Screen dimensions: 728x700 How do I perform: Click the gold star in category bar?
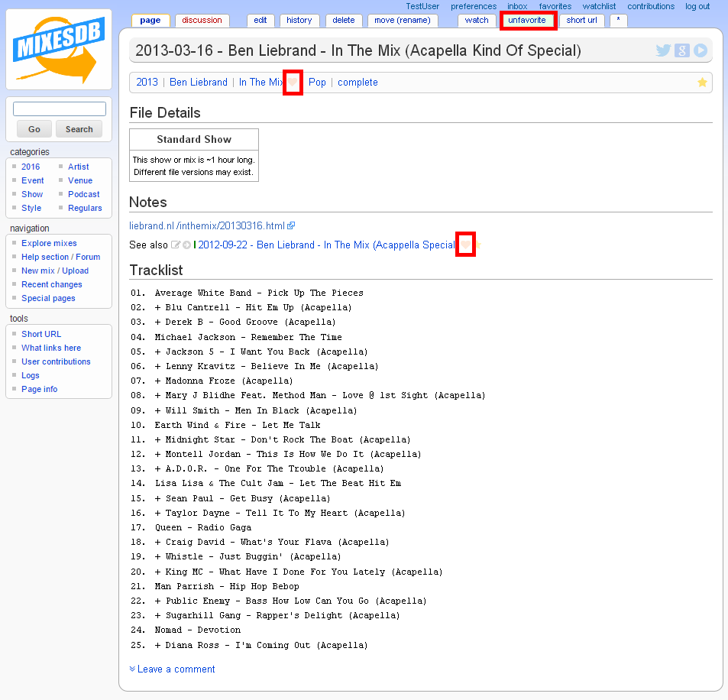(x=702, y=83)
